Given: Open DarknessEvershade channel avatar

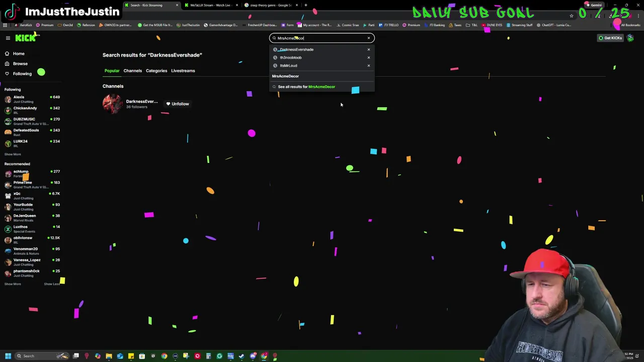Looking at the screenshot, I should (112, 104).
